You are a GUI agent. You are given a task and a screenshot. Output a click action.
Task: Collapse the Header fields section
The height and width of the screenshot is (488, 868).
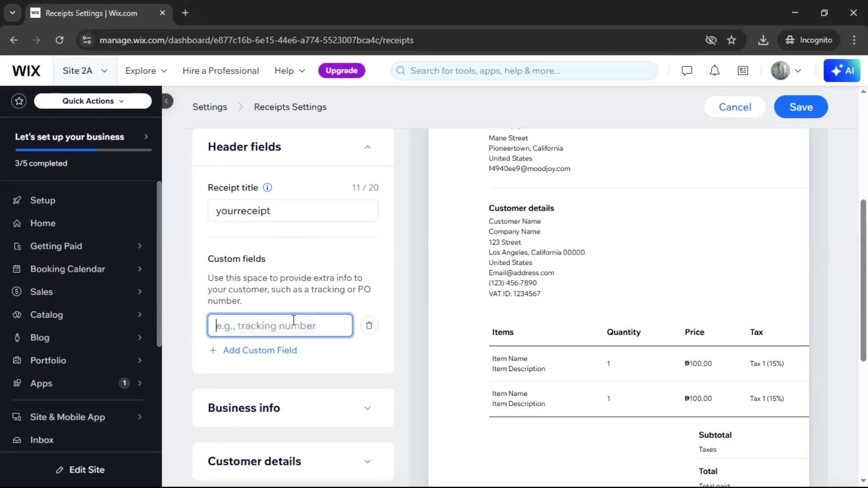point(368,147)
